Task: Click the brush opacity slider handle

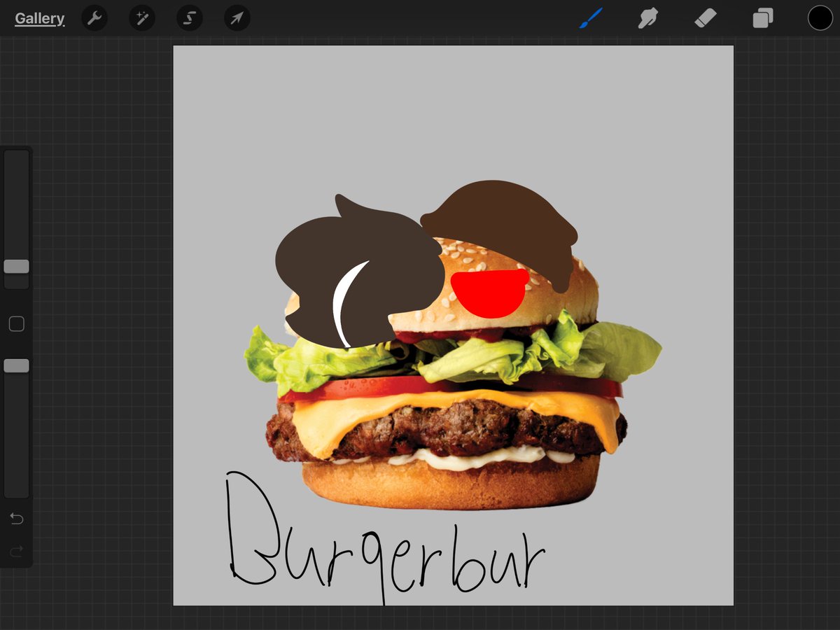Action: 16,365
